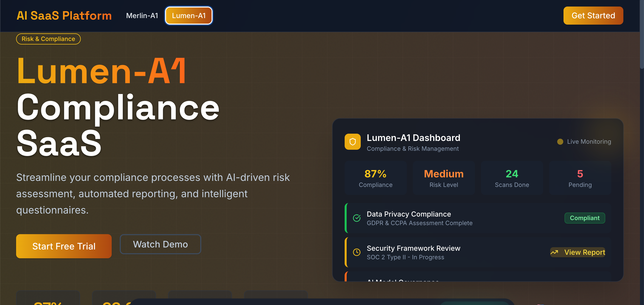
Task: Select the Medium Risk Level stat card
Action: [444, 178]
